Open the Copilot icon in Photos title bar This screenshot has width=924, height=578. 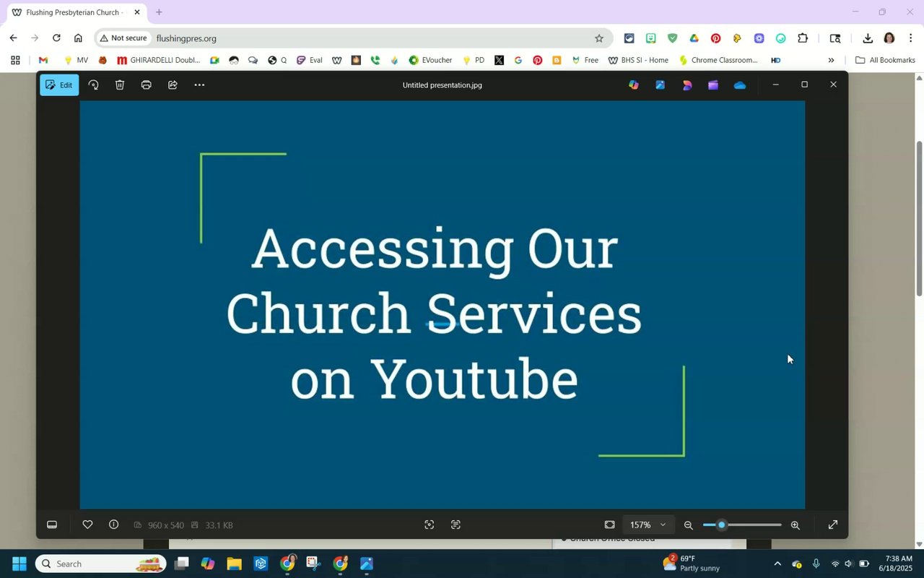point(634,85)
